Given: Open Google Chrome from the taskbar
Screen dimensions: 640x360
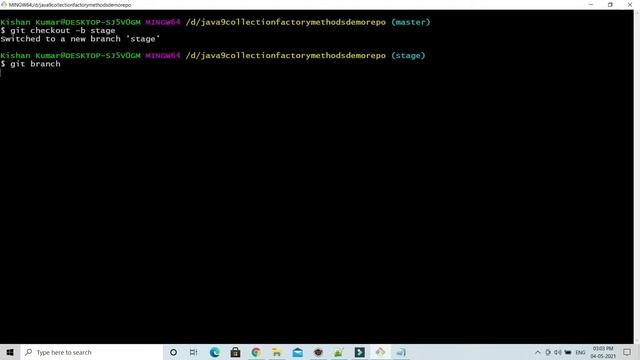Looking at the screenshot, I should pyautogui.click(x=256, y=352).
